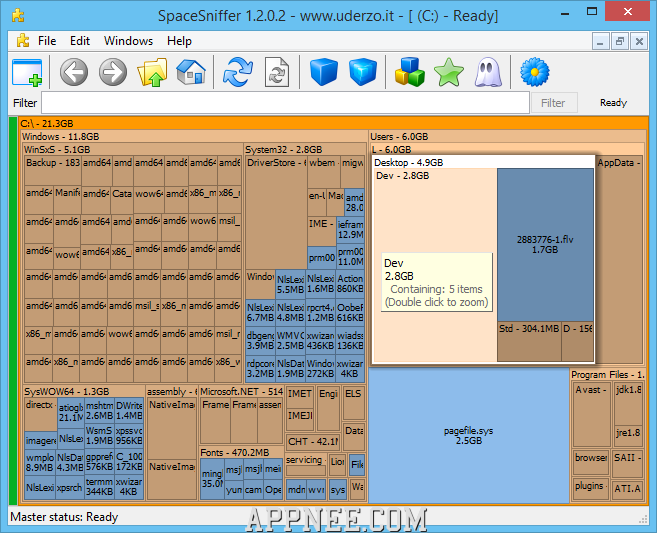Image resolution: width=657 pixels, height=533 pixels.
Task: Start a new master scan (blue arrows)
Action: [238, 72]
